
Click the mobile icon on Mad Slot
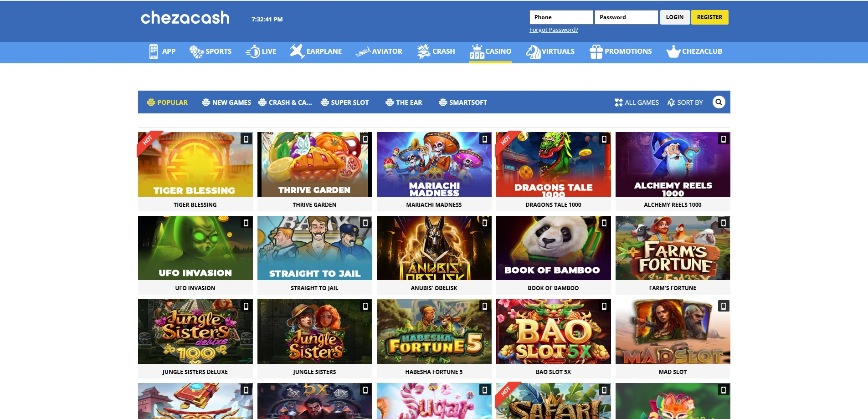coord(723,306)
